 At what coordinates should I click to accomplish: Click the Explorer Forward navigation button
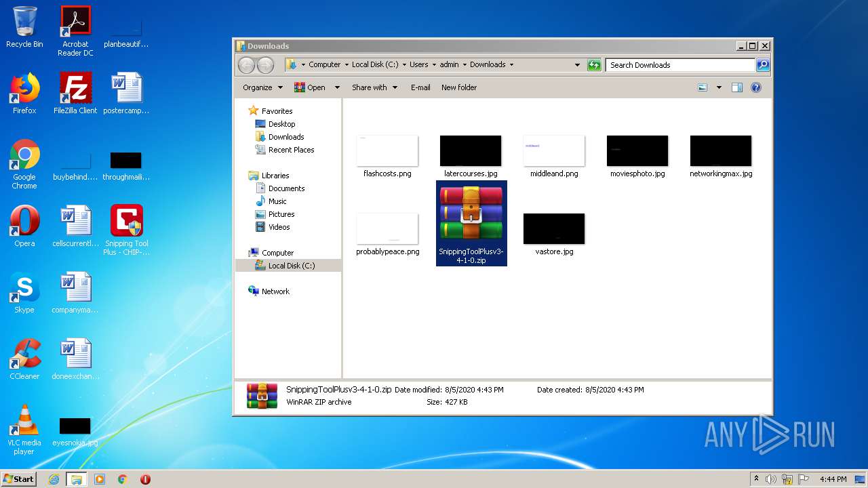pos(266,65)
